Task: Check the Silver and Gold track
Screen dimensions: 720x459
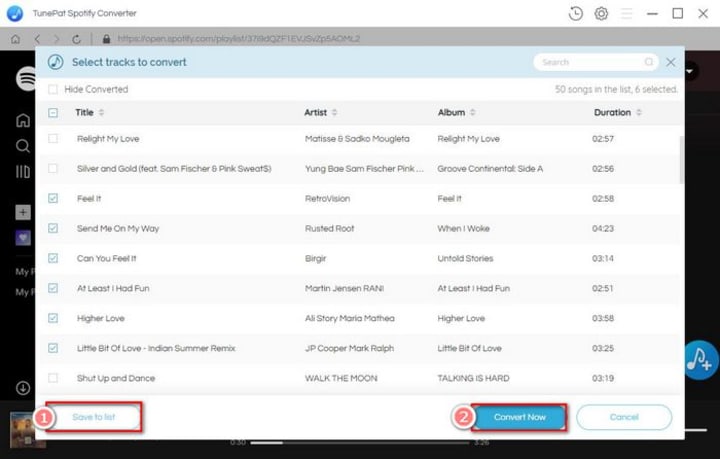Action: pos(53,168)
